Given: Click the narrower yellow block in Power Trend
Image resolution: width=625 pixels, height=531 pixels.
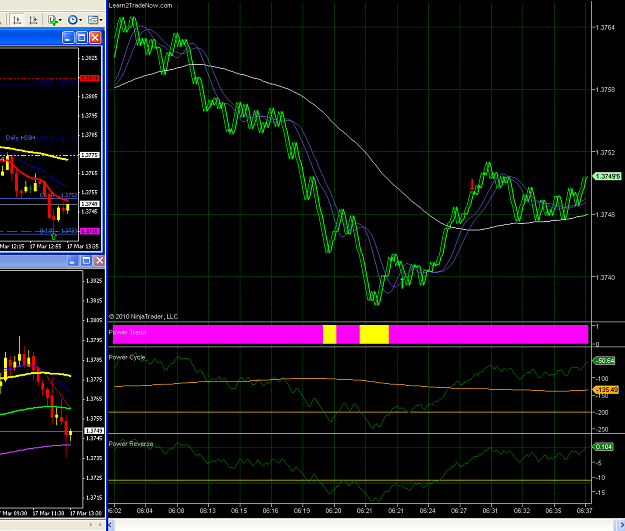Looking at the screenshot, I should click(x=329, y=334).
